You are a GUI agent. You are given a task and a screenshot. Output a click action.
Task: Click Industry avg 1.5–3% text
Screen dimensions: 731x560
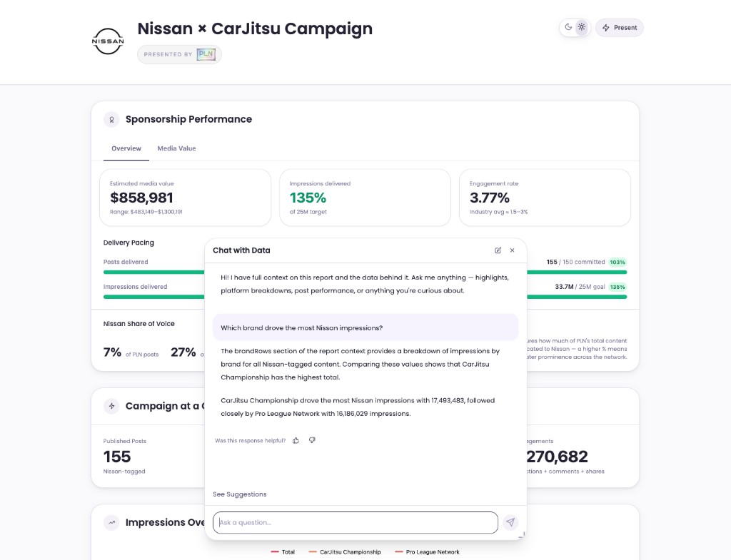click(498, 212)
